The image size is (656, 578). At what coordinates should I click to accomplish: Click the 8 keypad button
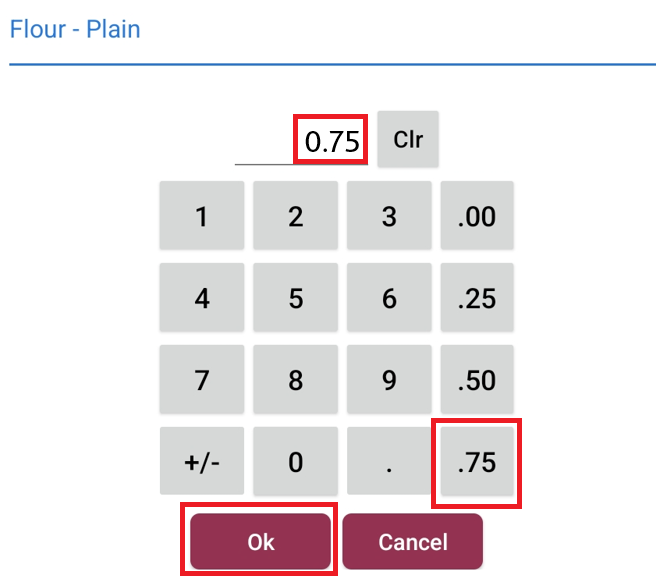click(x=295, y=380)
